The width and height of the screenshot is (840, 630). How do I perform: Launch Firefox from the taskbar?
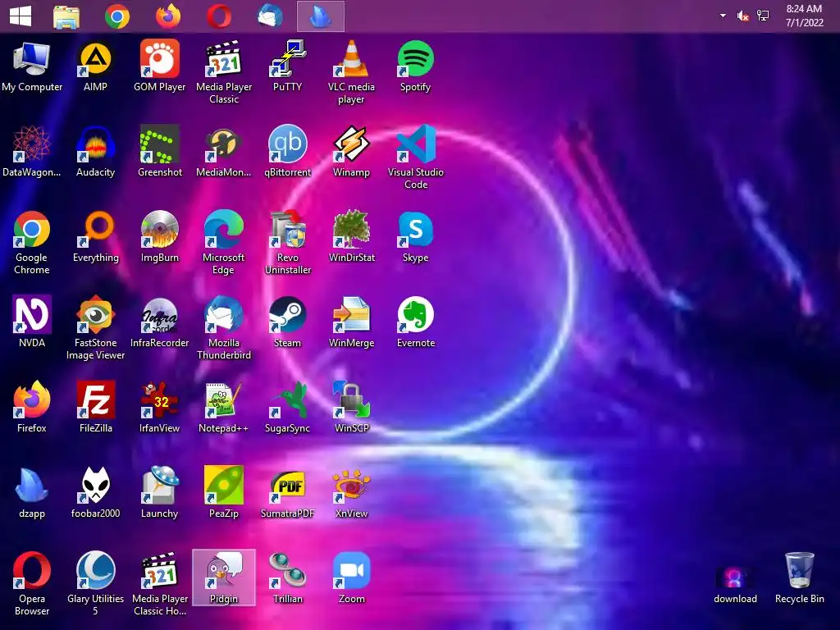(167, 16)
